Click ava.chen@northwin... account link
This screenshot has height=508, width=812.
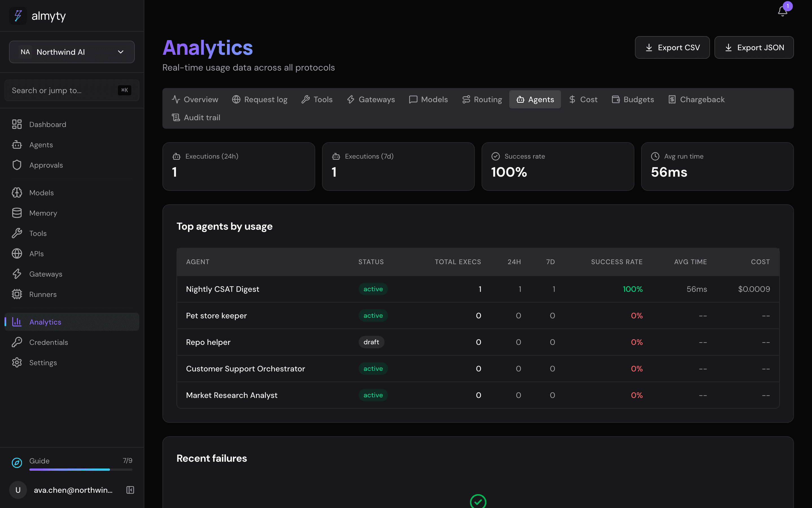pyautogui.click(x=73, y=490)
